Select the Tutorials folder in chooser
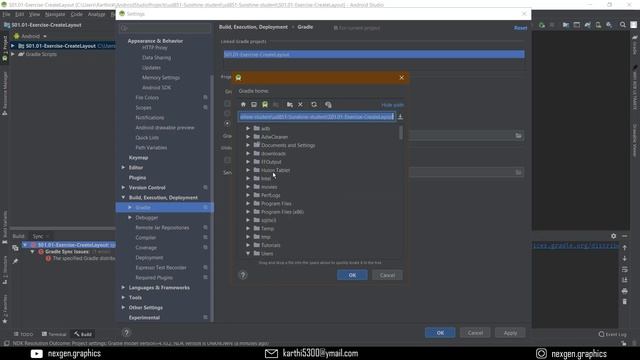The height and width of the screenshot is (360, 640). pyautogui.click(x=270, y=245)
